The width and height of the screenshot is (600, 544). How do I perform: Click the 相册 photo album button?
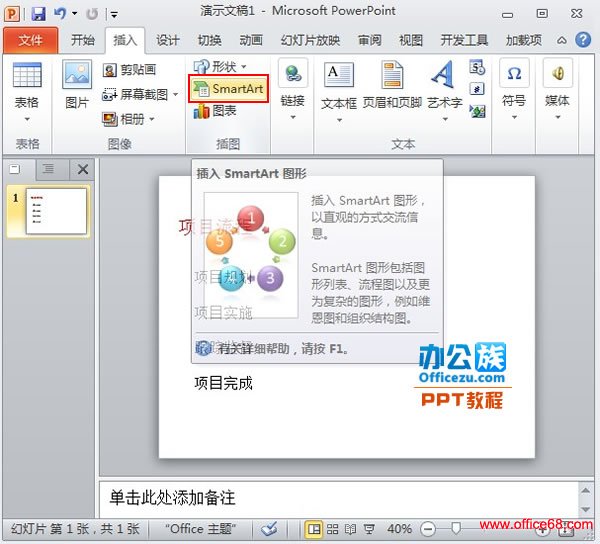pos(123,119)
